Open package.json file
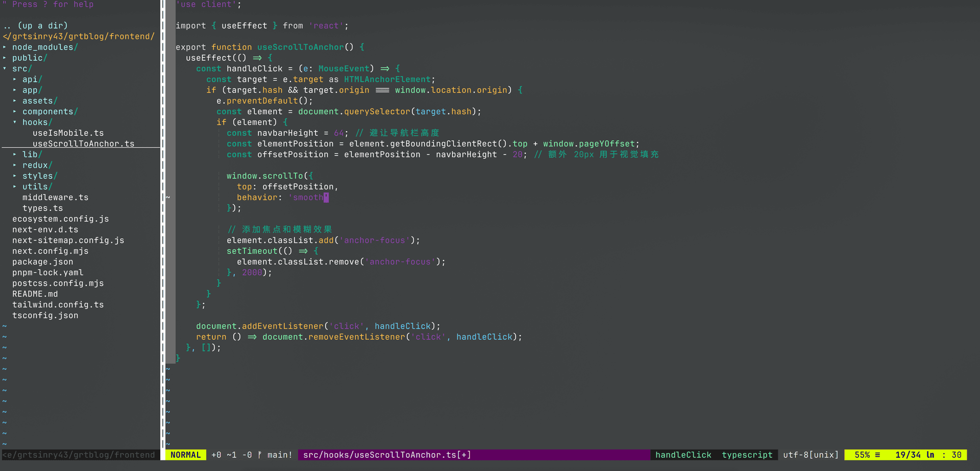The width and height of the screenshot is (980, 471). point(42,262)
